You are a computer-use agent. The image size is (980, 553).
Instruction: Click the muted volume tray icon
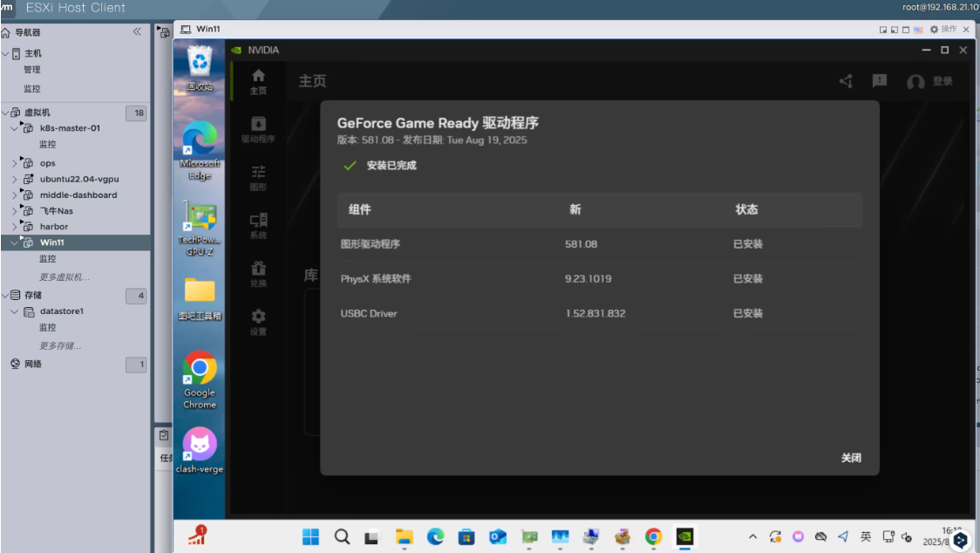pyautogui.click(x=907, y=537)
